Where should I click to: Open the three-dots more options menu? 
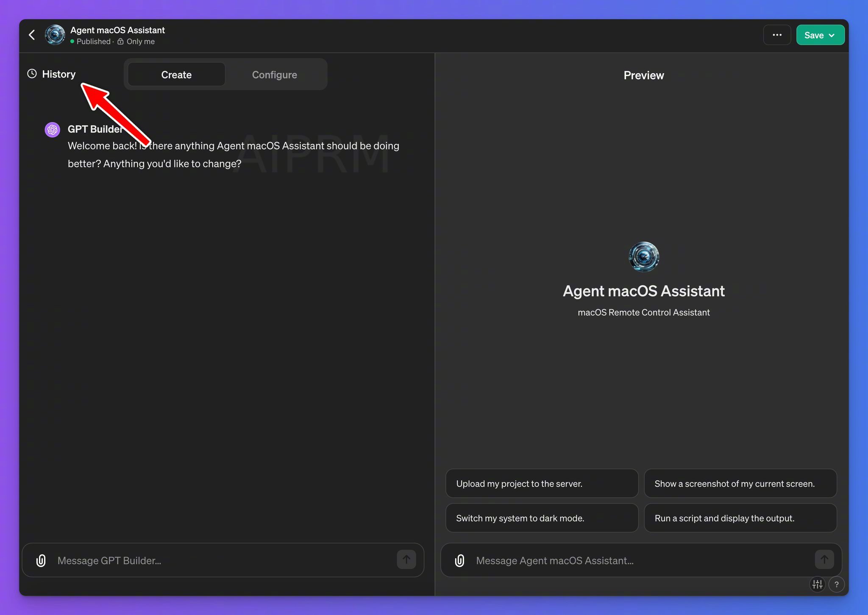[x=777, y=35]
